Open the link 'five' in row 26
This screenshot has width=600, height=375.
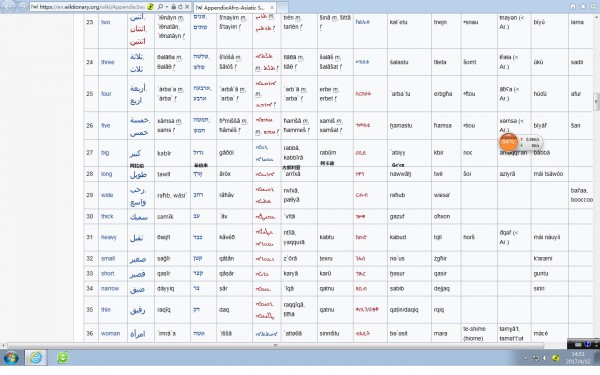(x=106, y=126)
